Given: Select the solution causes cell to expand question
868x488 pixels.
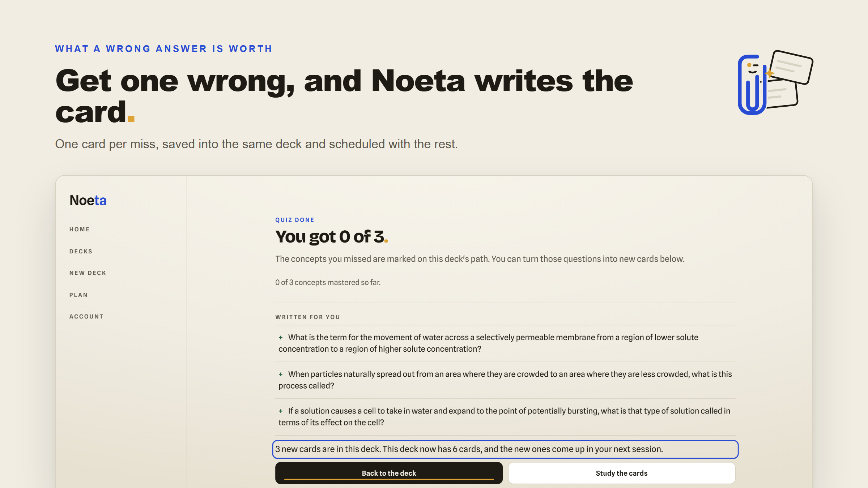Looking at the screenshot, I should point(504,417).
